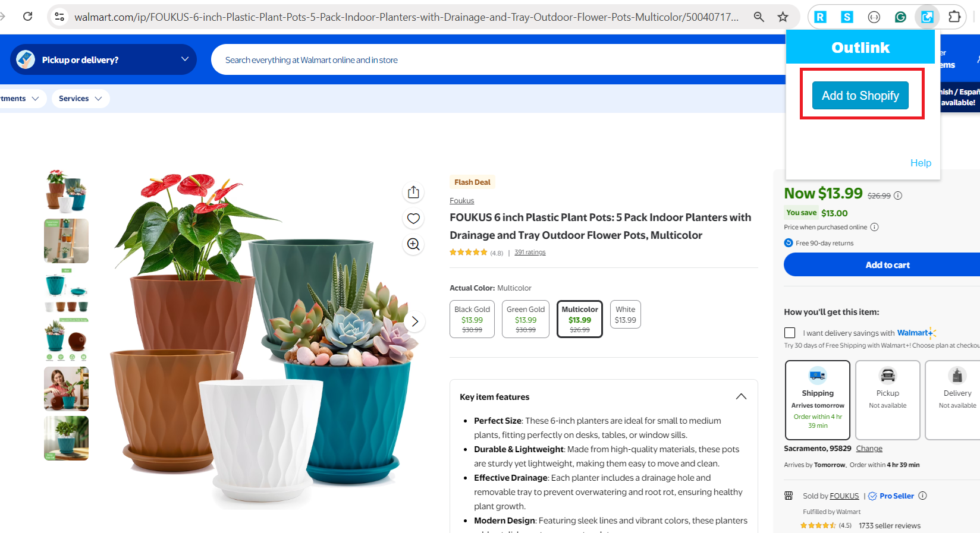Click the share icon beside product image
This screenshot has width=980, height=533.
click(413, 193)
